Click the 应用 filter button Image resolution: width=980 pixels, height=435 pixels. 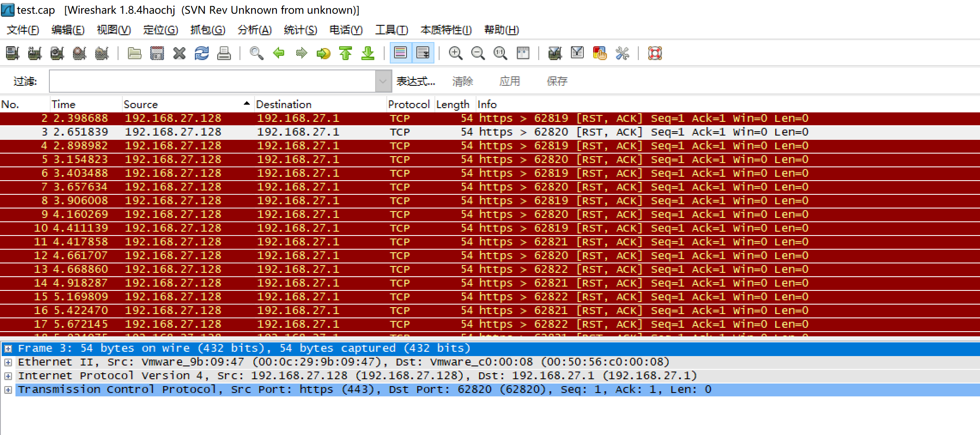(x=510, y=81)
